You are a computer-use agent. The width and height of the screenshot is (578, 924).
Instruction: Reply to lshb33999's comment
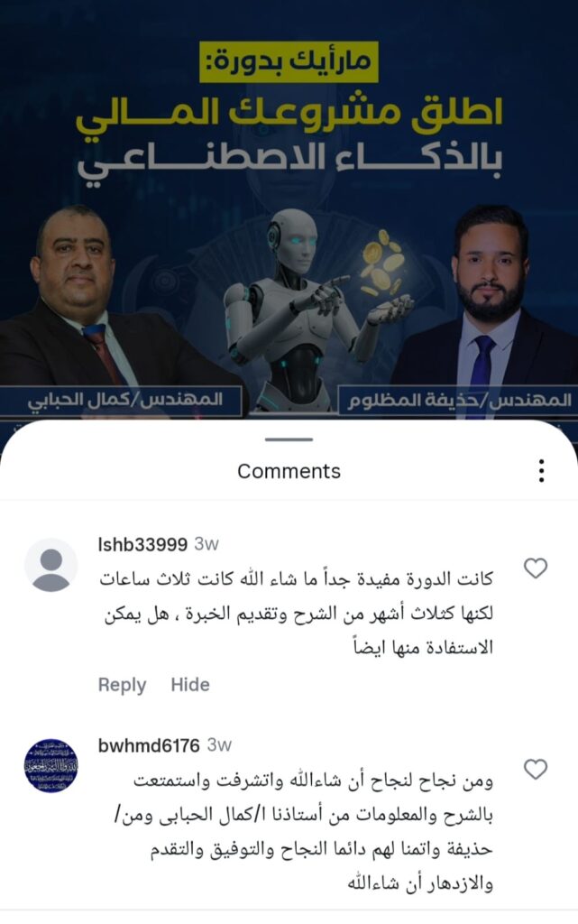(122, 685)
